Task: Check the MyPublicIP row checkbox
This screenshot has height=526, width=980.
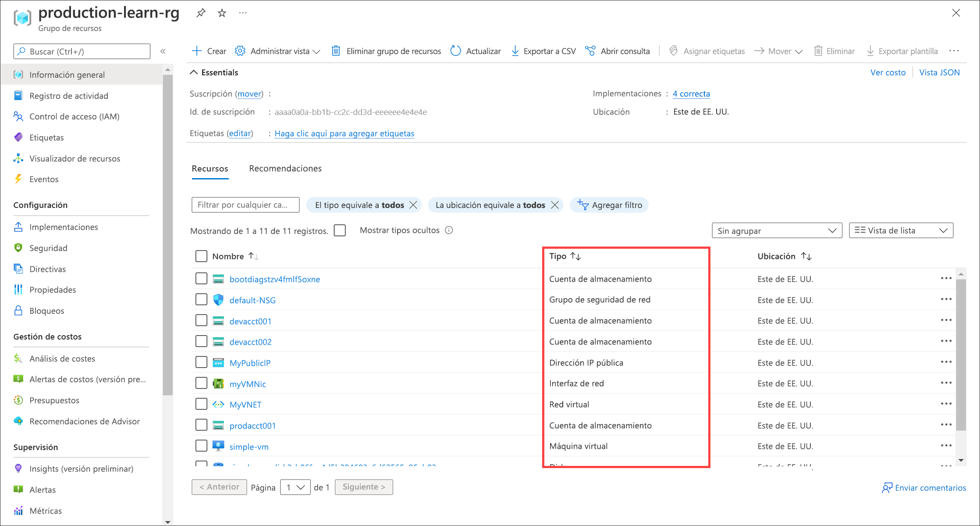Action: click(x=201, y=362)
